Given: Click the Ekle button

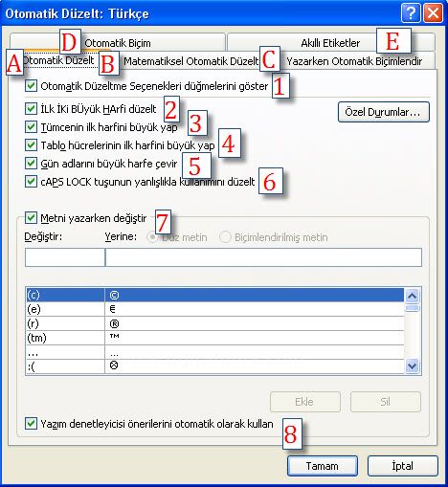Looking at the screenshot, I should pos(305,402).
